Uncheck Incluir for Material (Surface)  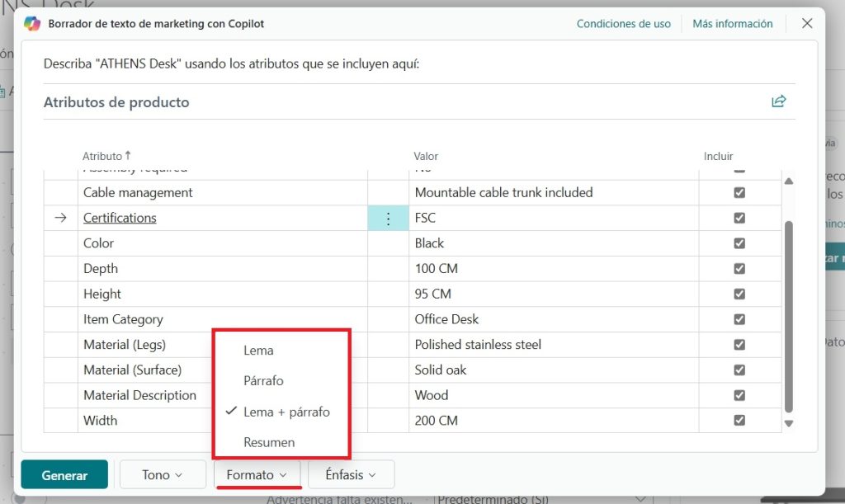point(739,370)
